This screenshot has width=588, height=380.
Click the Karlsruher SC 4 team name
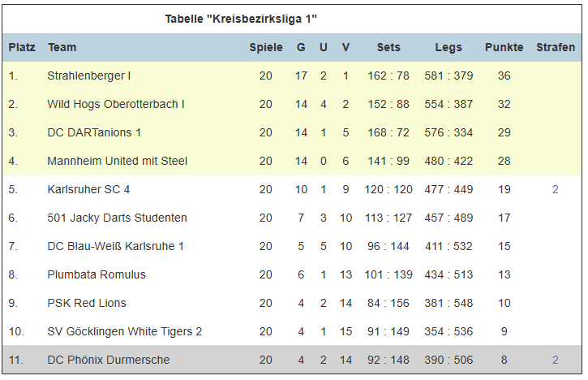click(x=88, y=190)
